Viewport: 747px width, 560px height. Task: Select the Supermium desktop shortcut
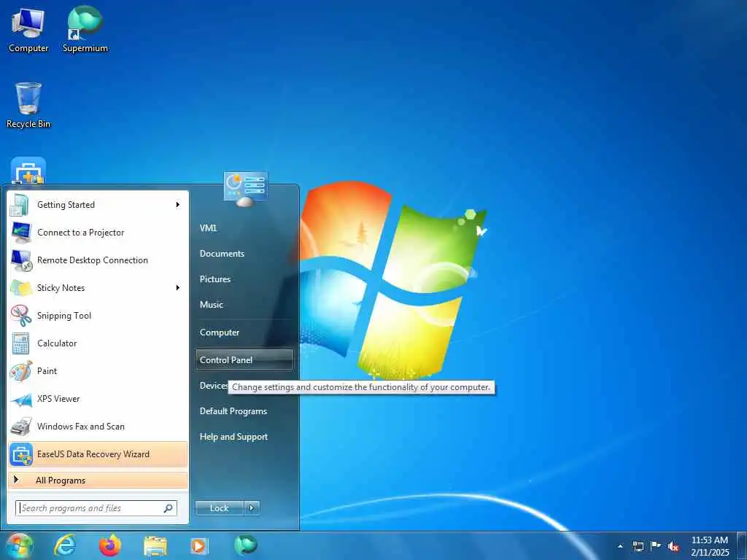pos(85,29)
